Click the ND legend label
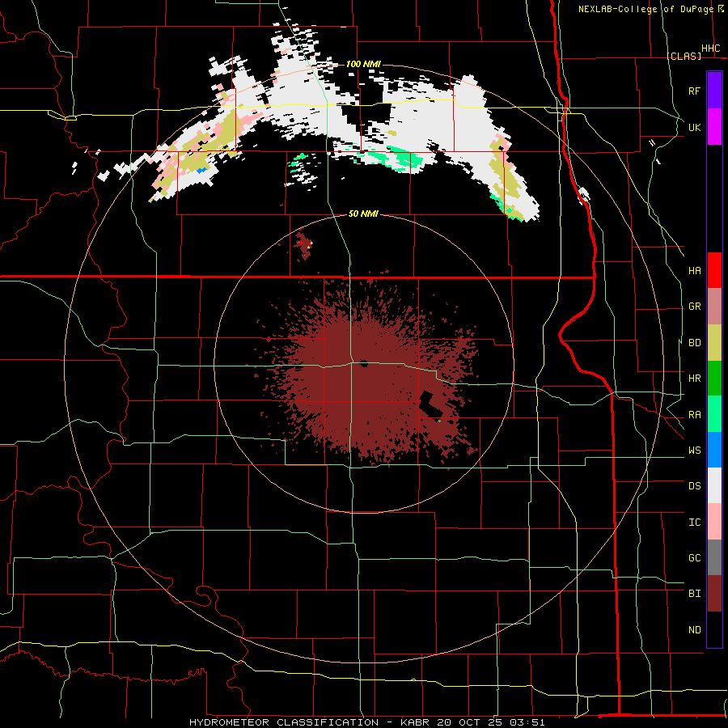 (x=694, y=630)
